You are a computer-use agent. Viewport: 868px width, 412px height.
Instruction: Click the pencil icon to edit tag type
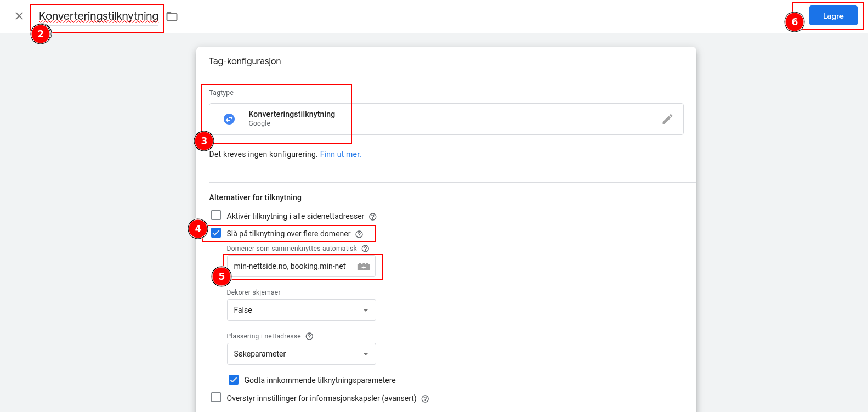click(x=667, y=119)
